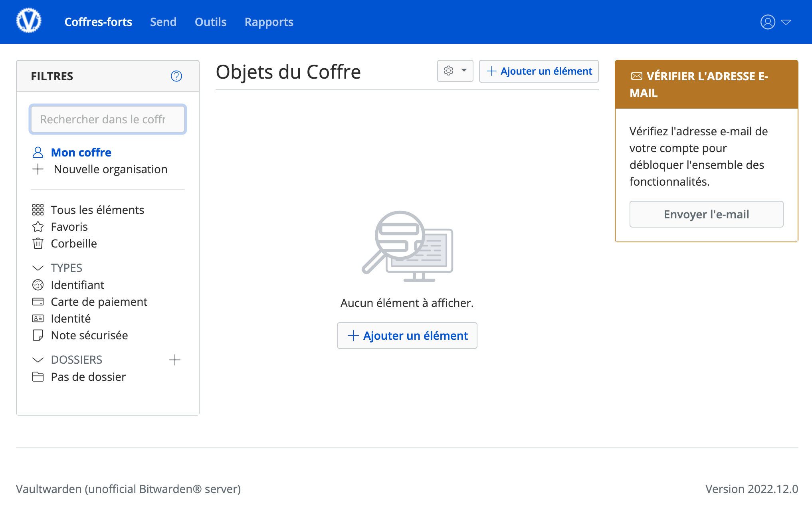Viewport: 812px width, 507px height.
Task: Click the ID card icon for Identité
Action: 38,319
